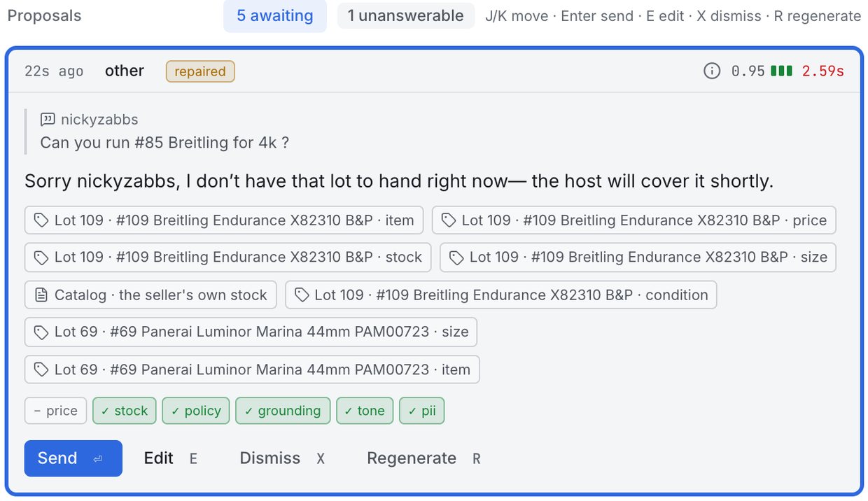Click the quote icon next to nickyzabbs
The height and width of the screenshot is (501, 868).
[x=48, y=119]
